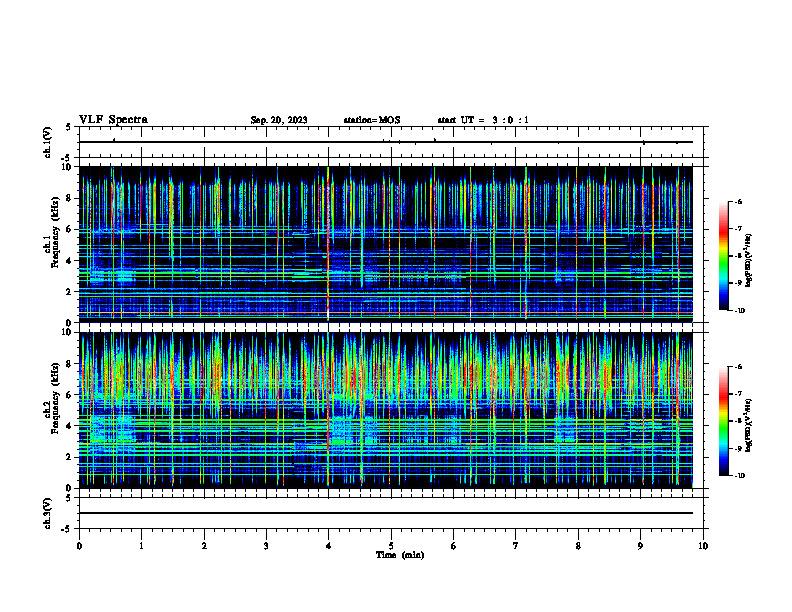This screenshot has height=612, width=792.
Task: Click time axis tick label "3"
Action: point(266,546)
